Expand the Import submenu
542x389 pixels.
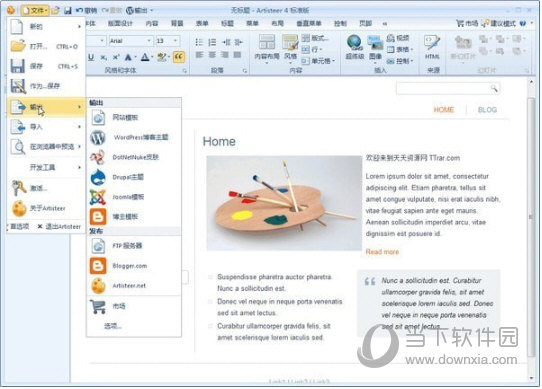click(x=46, y=127)
